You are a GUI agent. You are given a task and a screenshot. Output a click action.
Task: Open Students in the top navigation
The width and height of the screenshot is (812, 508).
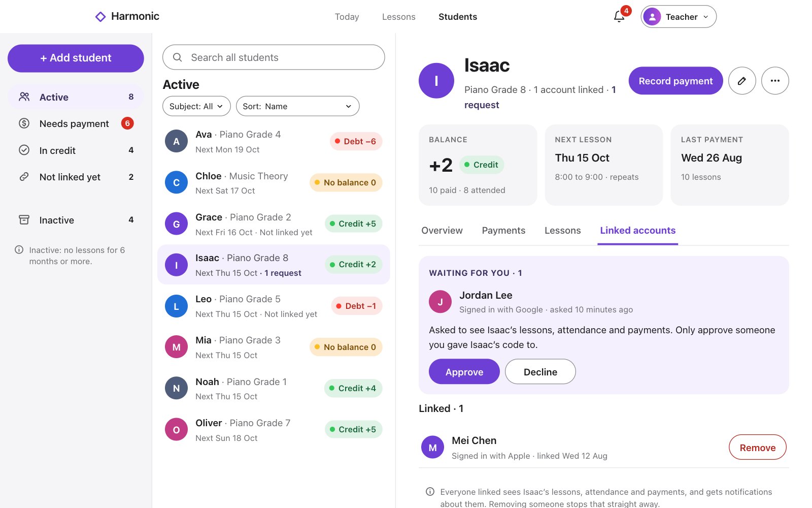458,17
